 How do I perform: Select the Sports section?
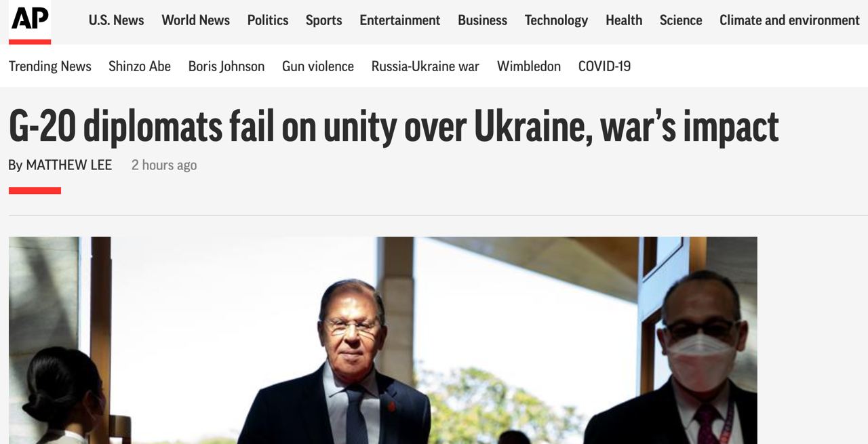[323, 20]
